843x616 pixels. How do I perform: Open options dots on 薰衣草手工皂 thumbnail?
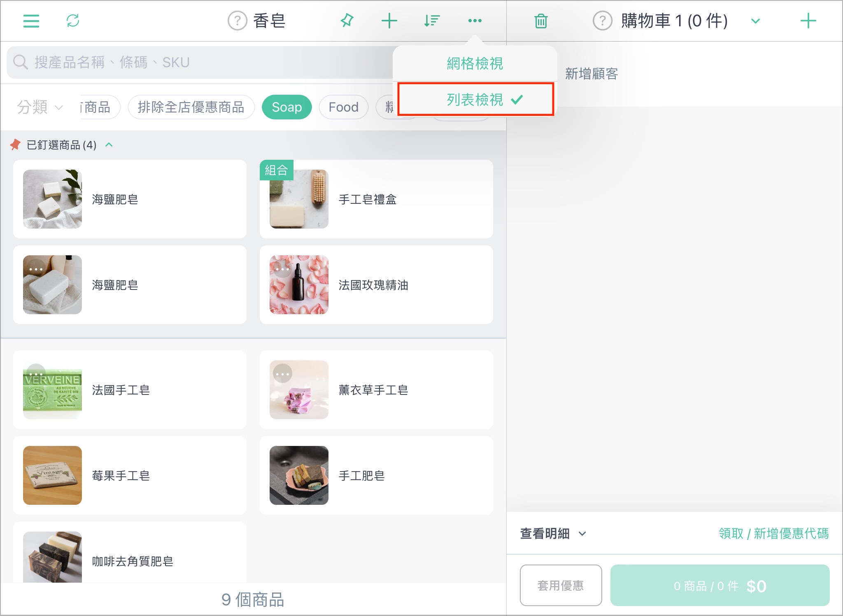[282, 374]
